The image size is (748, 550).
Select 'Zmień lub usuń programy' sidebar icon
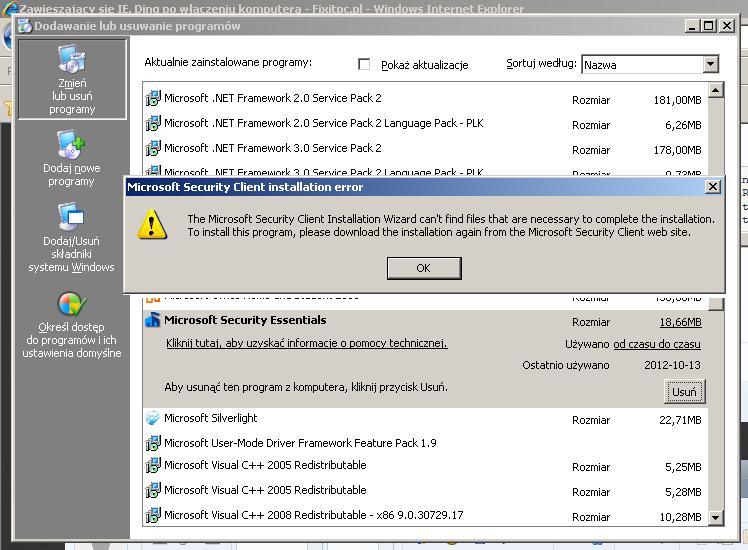click(x=72, y=79)
